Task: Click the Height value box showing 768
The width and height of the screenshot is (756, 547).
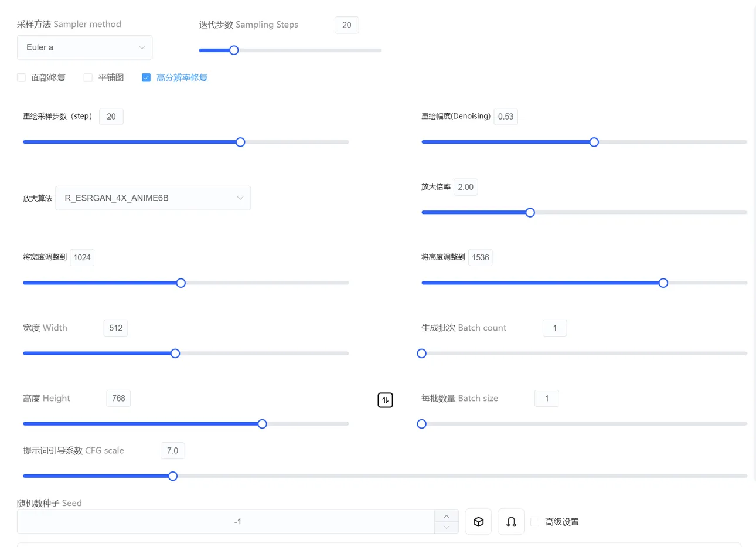Action: [x=118, y=399]
